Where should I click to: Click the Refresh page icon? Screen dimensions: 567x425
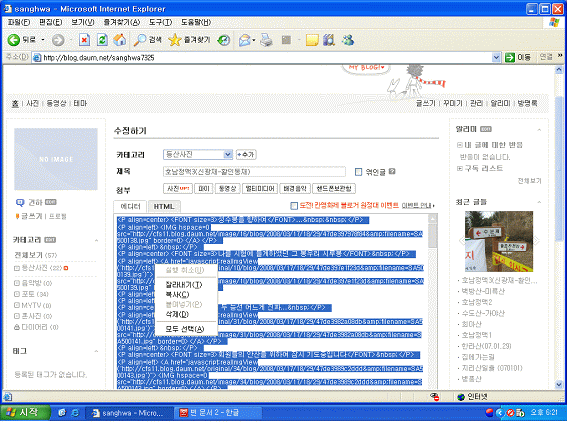pyautogui.click(x=102, y=40)
